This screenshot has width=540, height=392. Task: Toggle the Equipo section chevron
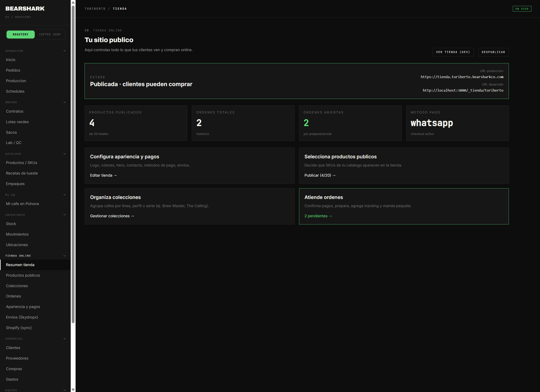click(65, 390)
